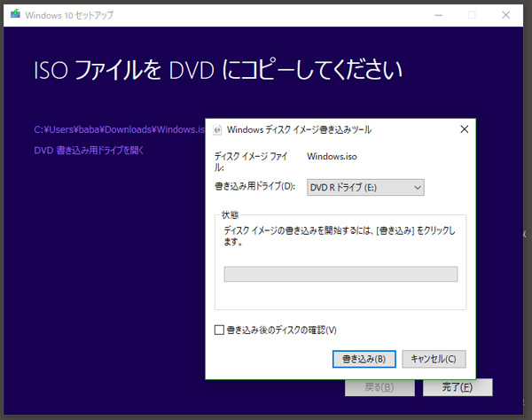Click the status message text in 状態 group

pyautogui.click(x=340, y=237)
